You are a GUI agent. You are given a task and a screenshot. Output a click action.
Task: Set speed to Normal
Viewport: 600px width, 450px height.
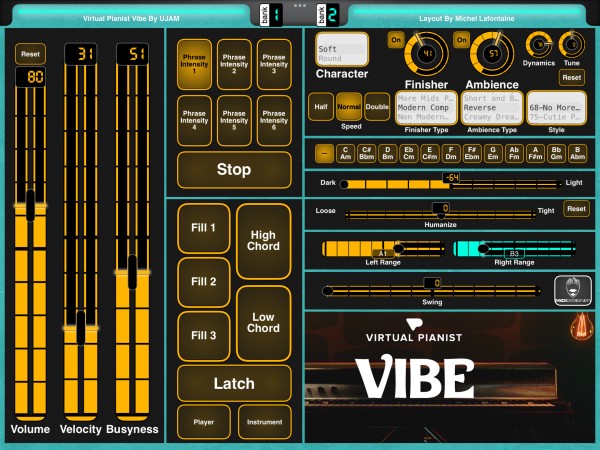(x=349, y=107)
